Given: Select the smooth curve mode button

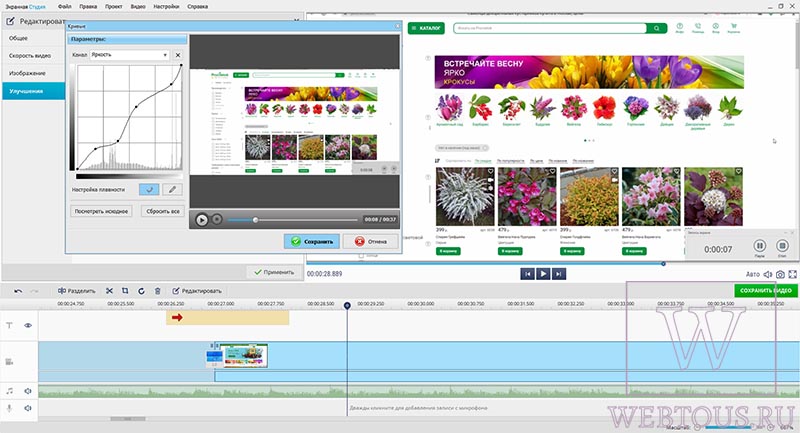Looking at the screenshot, I should tap(149, 189).
